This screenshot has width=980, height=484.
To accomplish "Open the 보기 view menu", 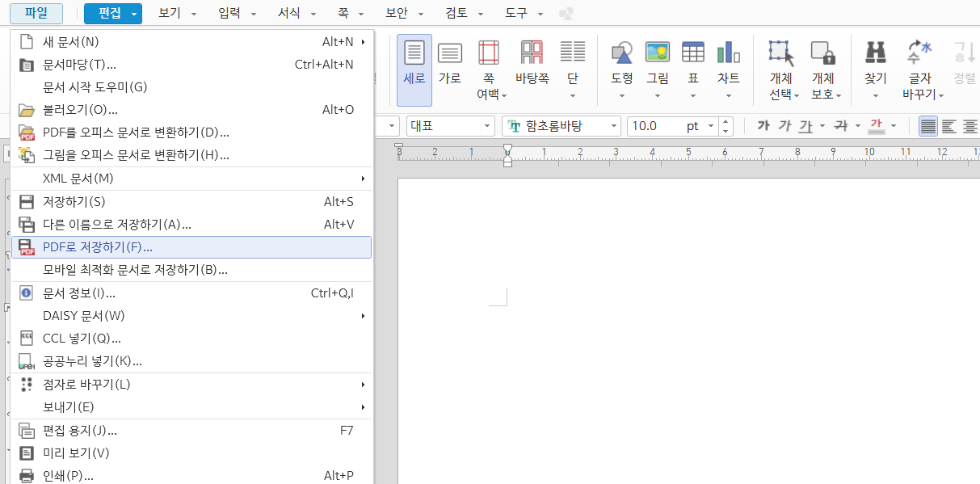I will pos(178,13).
